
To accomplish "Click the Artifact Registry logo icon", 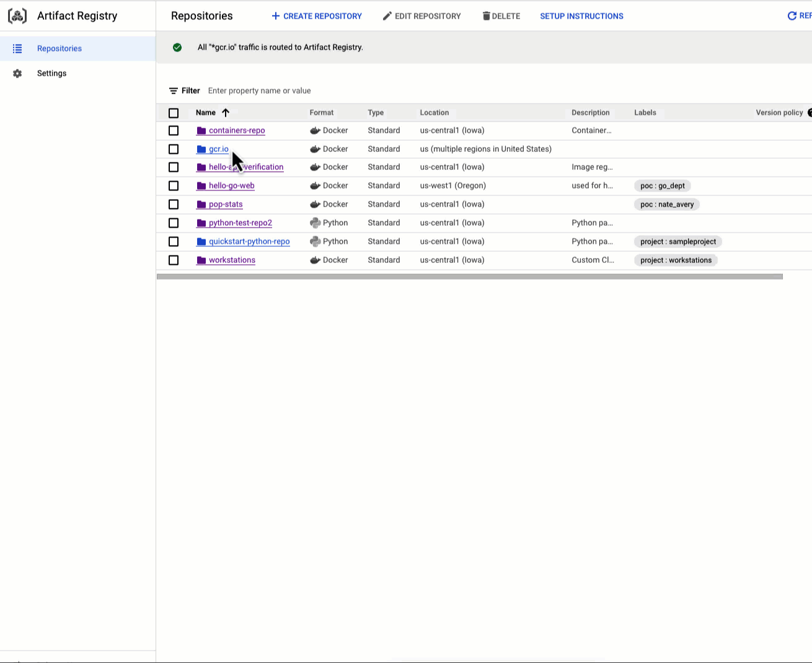I will point(17,16).
